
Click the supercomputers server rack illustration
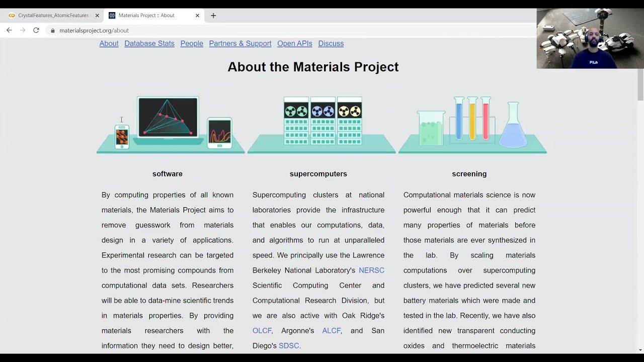point(323,121)
